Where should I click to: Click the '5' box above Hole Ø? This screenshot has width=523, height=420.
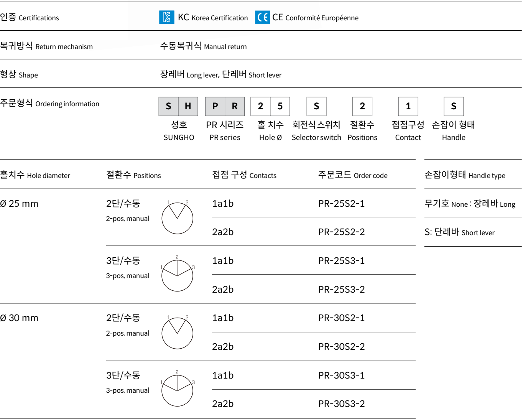[280, 106]
